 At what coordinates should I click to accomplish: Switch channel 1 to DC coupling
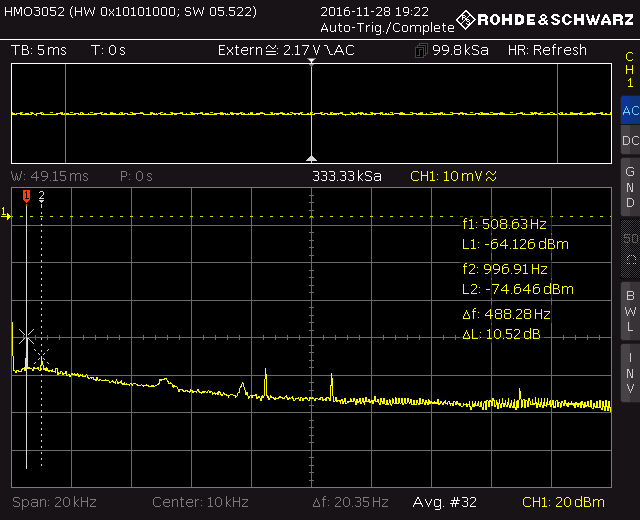click(629, 141)
